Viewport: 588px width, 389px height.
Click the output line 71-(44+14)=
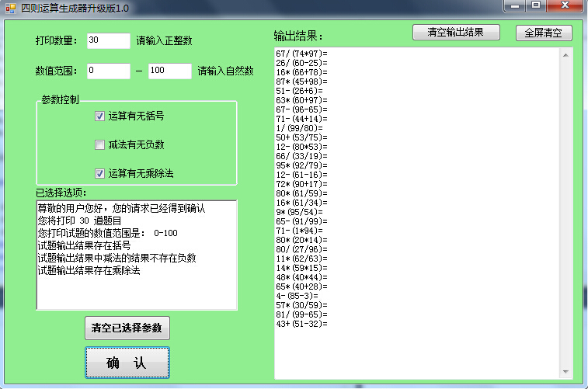[301, 119]
